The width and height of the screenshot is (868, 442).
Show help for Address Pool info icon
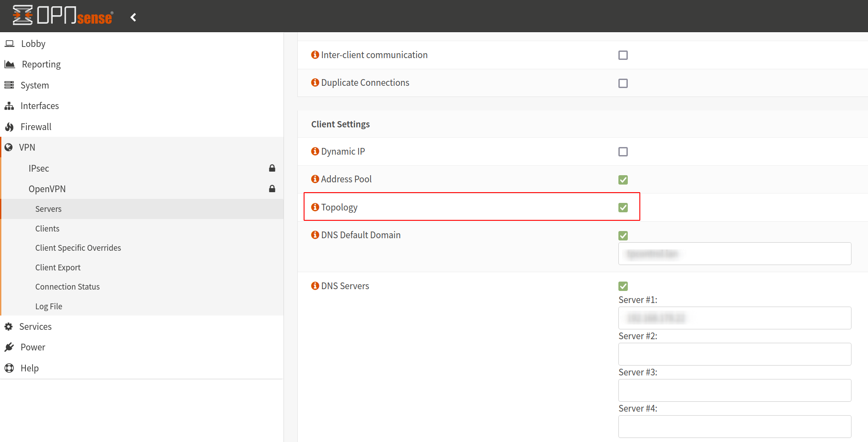(315, 179)
